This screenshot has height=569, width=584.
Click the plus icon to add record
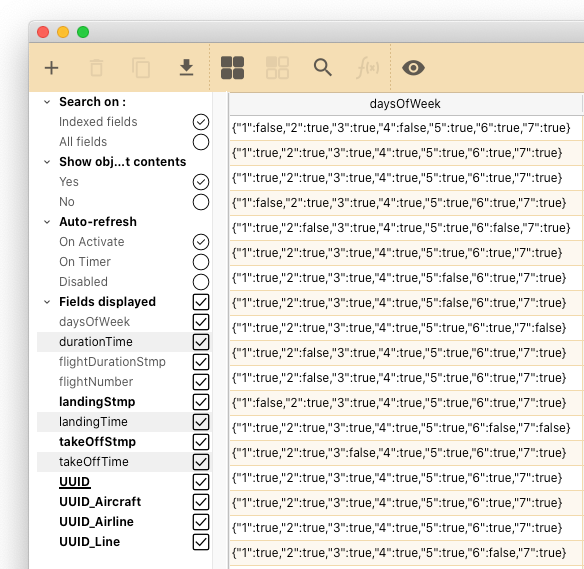(x=51, y=68)
